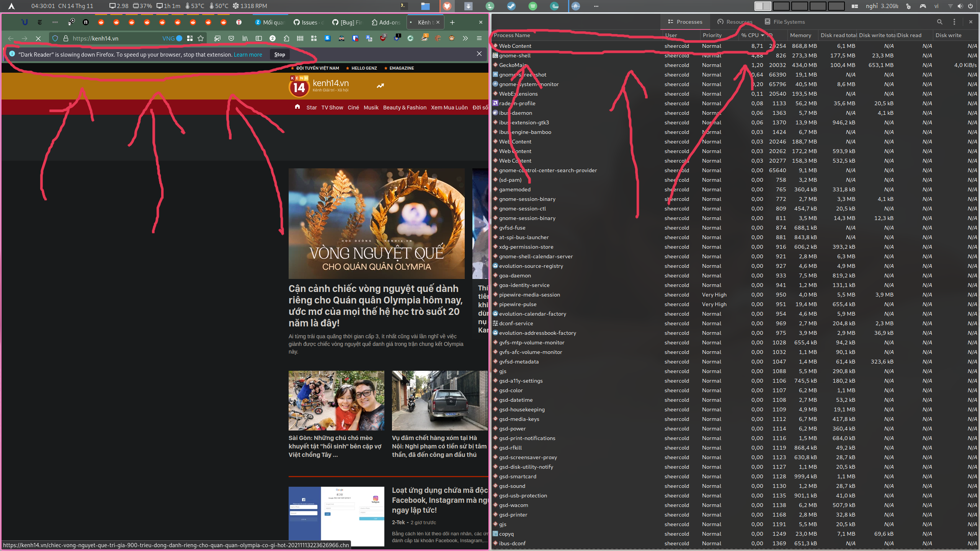Select the GeckoMain process row
The height and width of the screenshot is (551, 980).
click(x=734, y=65)
